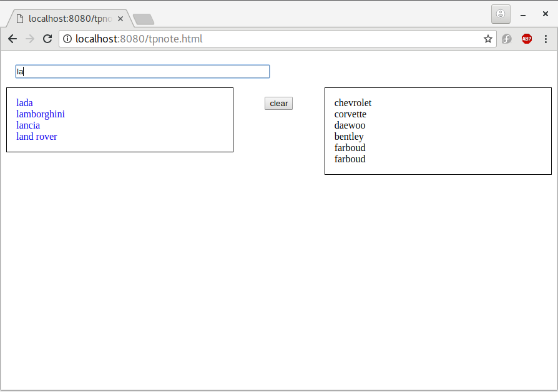This screenshot has width=558, height=392.
Task: Select the localhost:8080/tpnote tab
Action: click(x=70, y=19)
